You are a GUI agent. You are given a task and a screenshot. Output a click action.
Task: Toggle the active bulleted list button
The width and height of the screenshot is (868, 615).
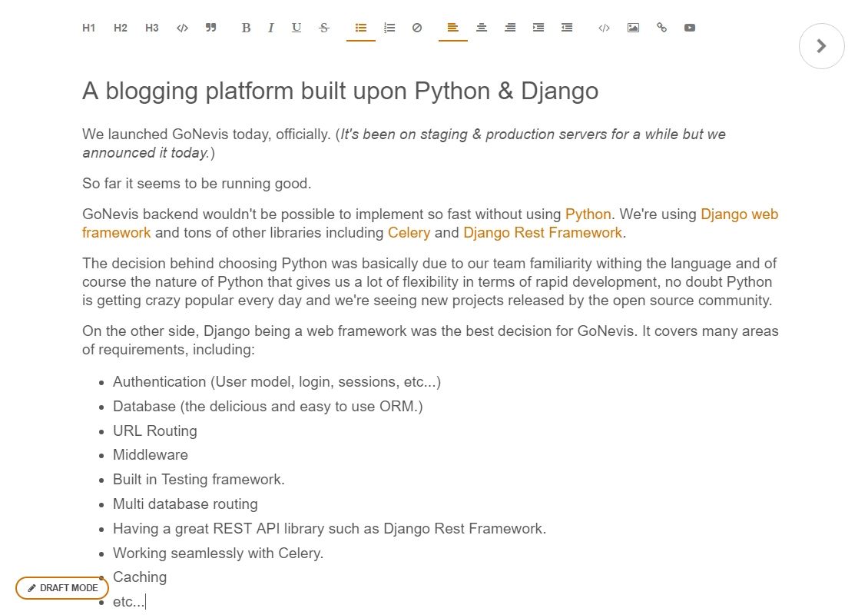coord(361,28)
